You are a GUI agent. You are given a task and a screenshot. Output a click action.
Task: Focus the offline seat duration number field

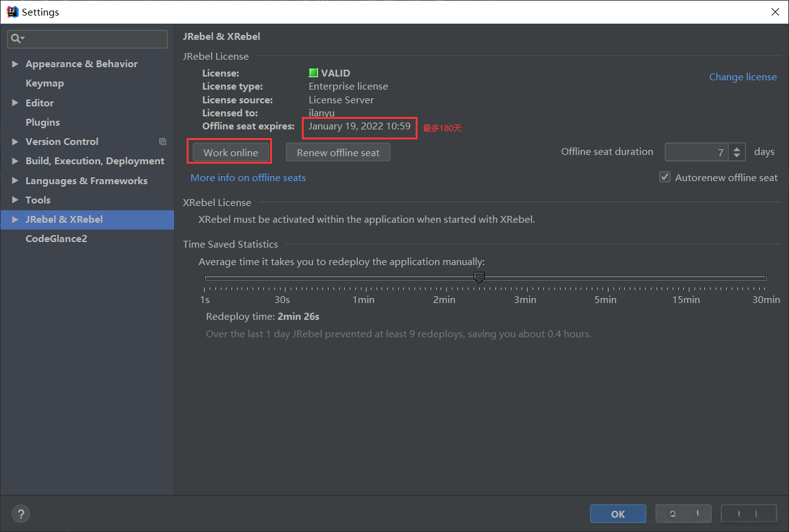tap(697, 152)
